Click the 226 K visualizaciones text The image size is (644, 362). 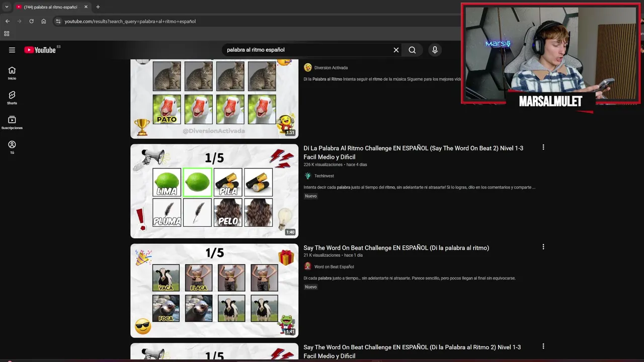[322, 164]
